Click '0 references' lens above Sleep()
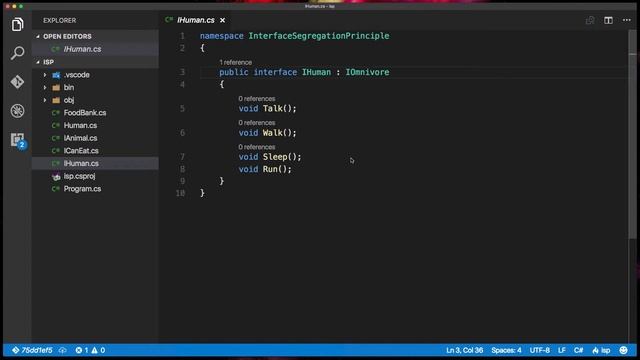The image size is (640, 360). tap(257, 147)
